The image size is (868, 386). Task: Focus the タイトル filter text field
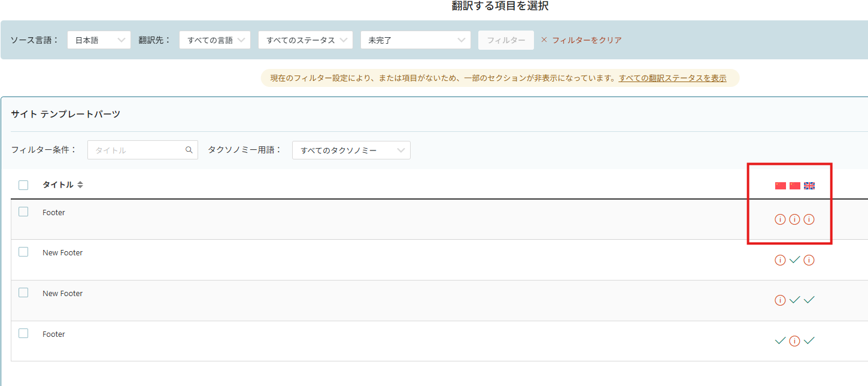(x=138, y=150)
